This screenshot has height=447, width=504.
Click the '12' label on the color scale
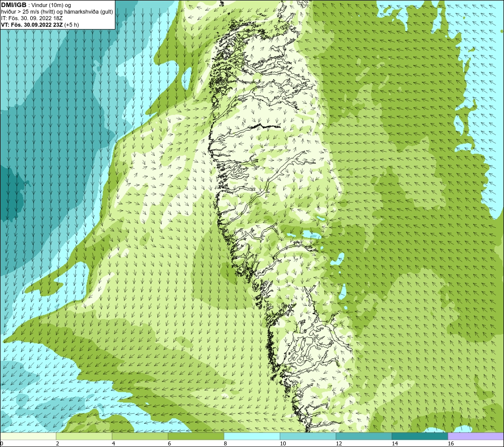(339, 443)
